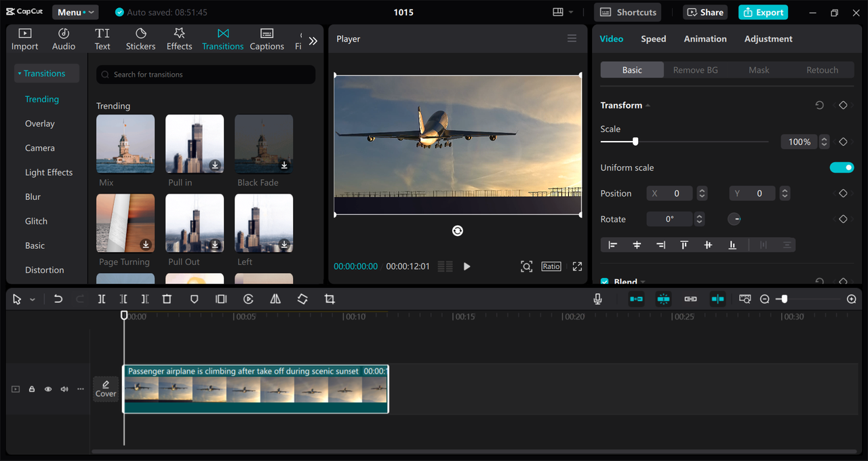Click the Ratio button in player
Image resolution: width=868 pixels, height=461 pixels.
[x=551, y=266]
